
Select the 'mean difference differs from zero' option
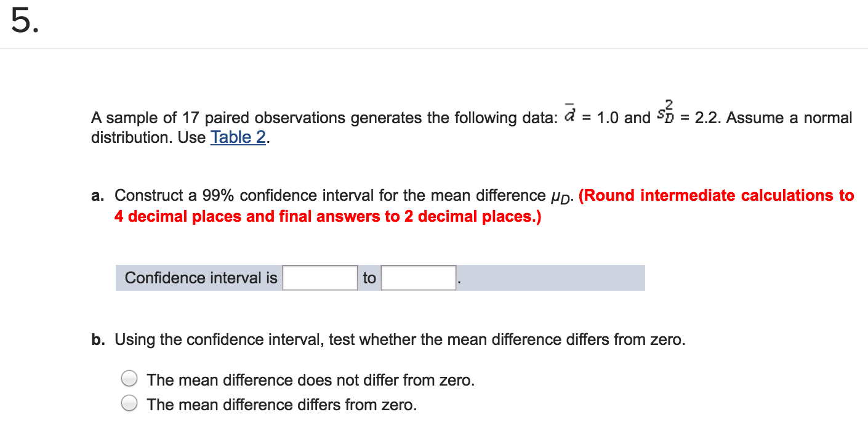click(129, 402)
